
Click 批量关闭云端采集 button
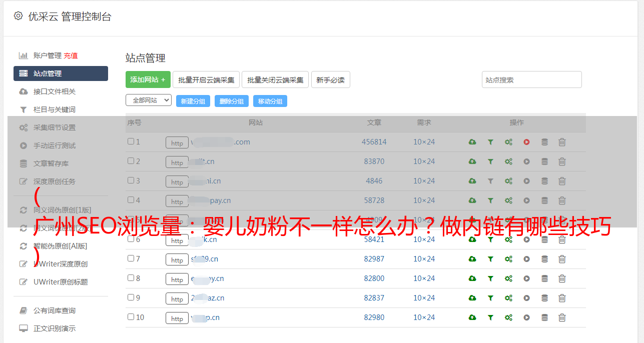(x=275, y=79)
